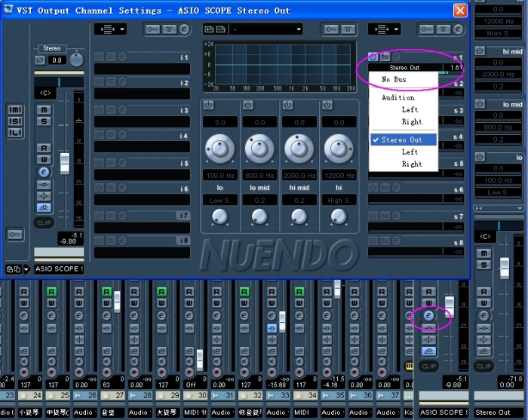Toggle the lo EQ band power button
This screenshot has height=420, width=528.
[x=209, y=106]
